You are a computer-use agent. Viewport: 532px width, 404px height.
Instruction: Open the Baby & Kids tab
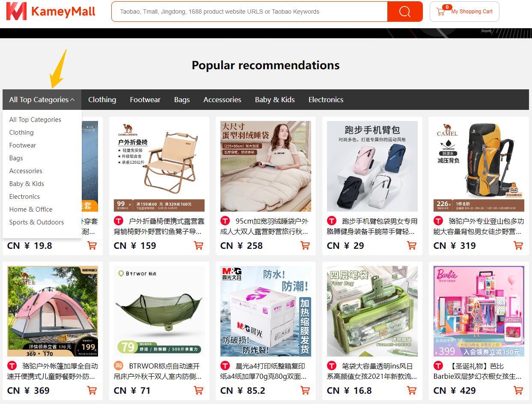point(275,100)
